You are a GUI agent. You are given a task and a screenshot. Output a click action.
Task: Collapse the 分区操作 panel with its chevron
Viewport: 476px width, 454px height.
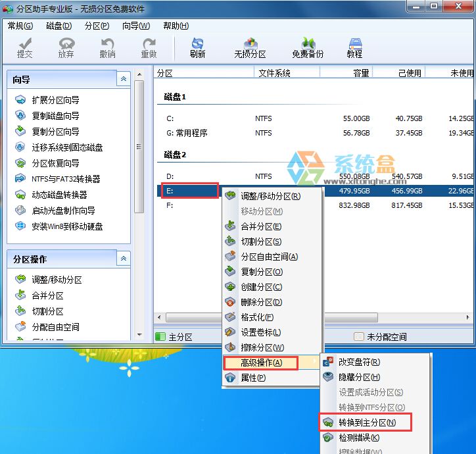coord(124,259)
